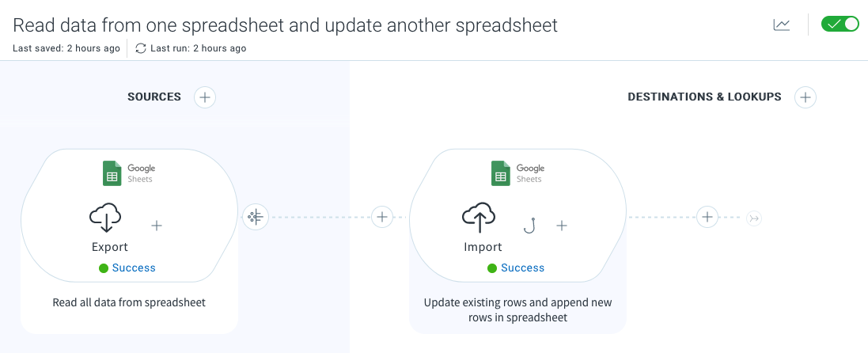Click the Export cloud download icon

105,218
